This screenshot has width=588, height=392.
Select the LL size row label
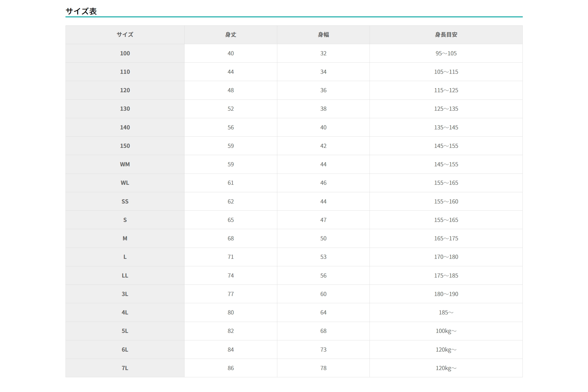click(125, 275)
